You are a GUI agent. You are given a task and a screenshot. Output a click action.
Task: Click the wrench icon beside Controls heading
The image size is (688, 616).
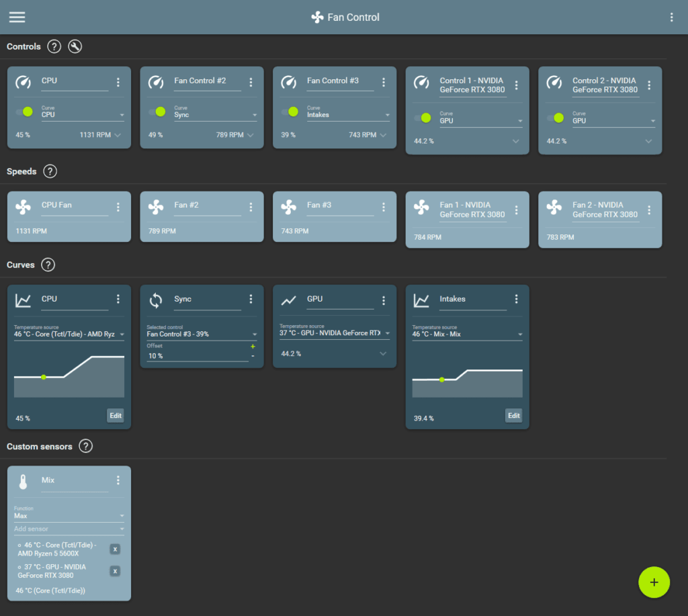75,46
